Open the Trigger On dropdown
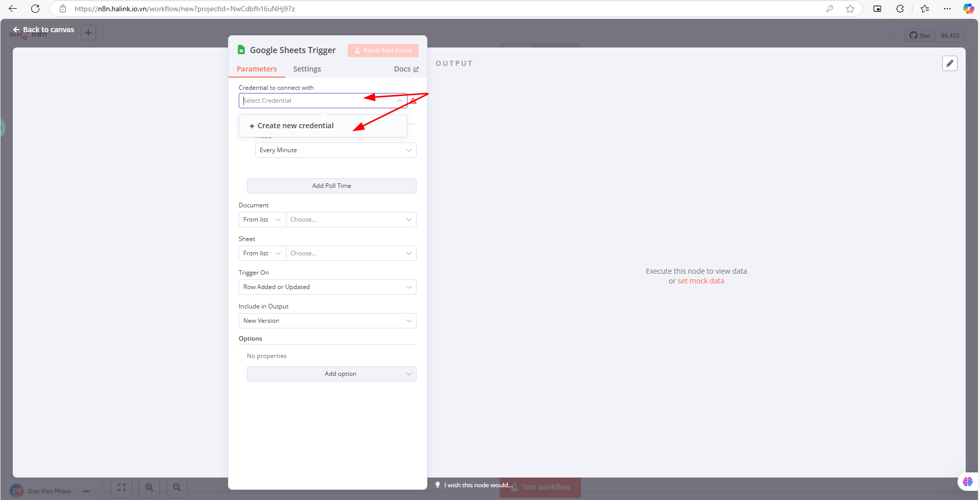The width and height of the screenshot is (980, 500). click(328, 287)
